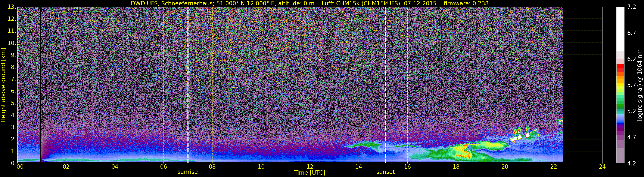This screenshot has height=177, width=644.
Task: Click the white dashed sunset marker line
Action: point(386,85)
